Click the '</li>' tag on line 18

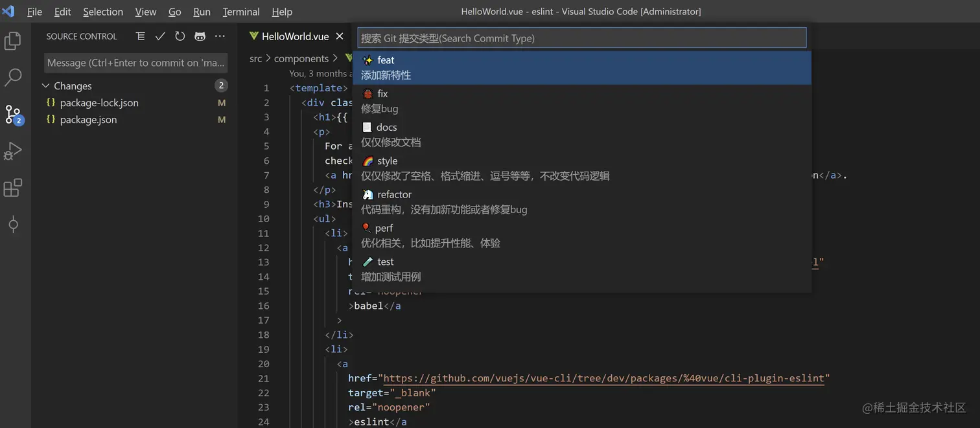point(339,335)
